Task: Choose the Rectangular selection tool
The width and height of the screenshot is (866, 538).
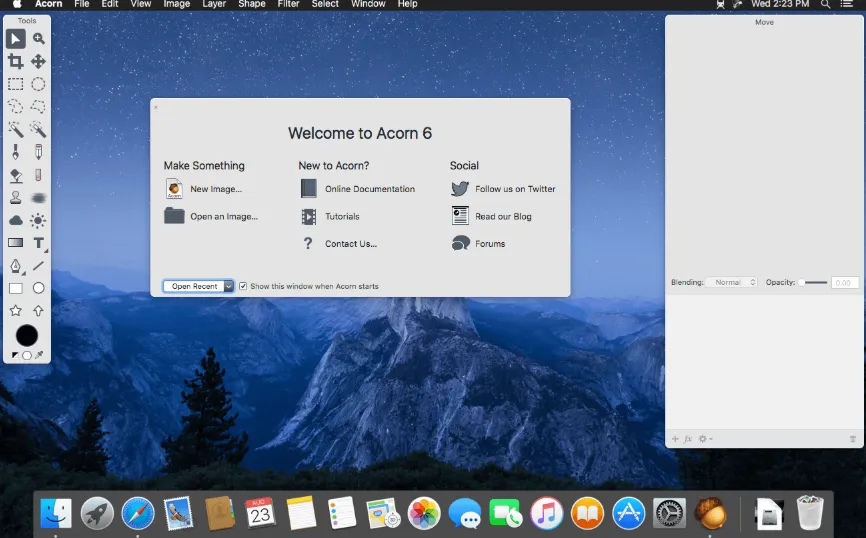Action: (x=15, y=84)
